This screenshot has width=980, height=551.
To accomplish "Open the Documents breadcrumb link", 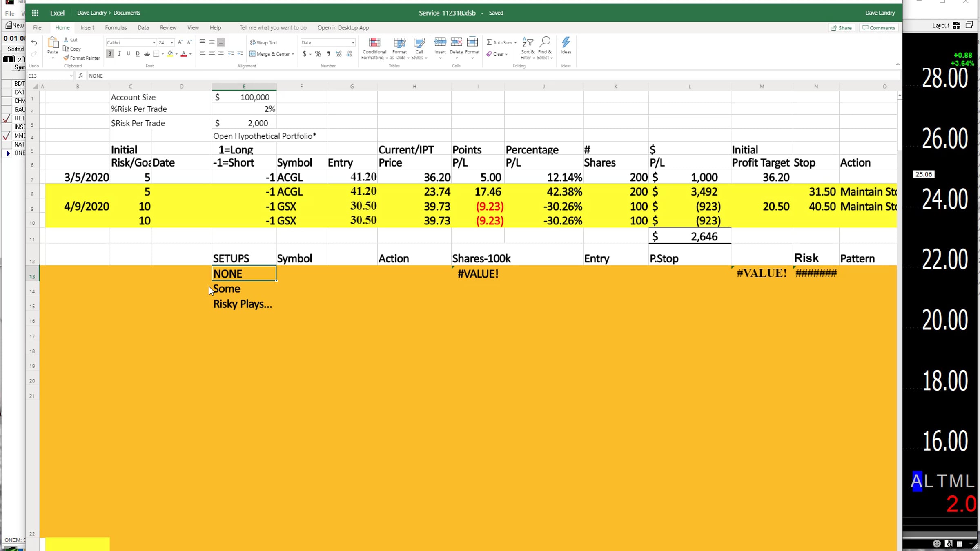I will point(127,13).
